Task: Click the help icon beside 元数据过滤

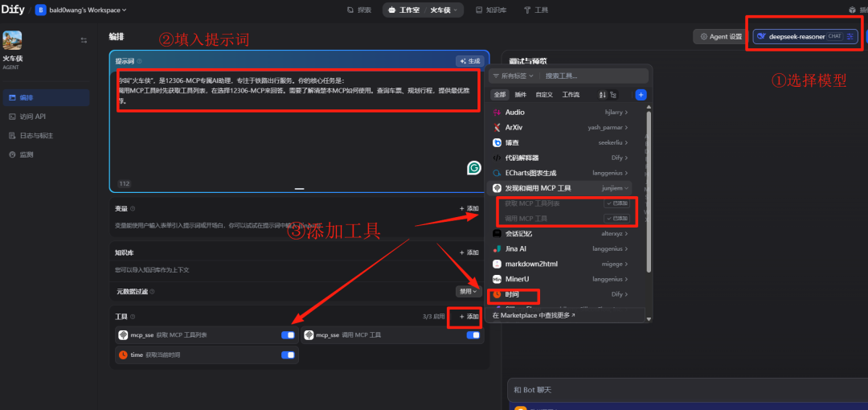Action: click(x=152, y=292)
